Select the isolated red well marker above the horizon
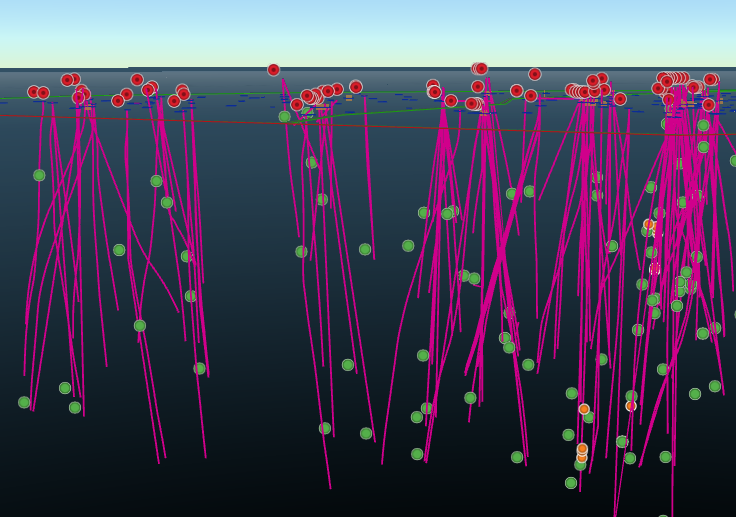Screen dimensions: 736x517 pos(273,70)
